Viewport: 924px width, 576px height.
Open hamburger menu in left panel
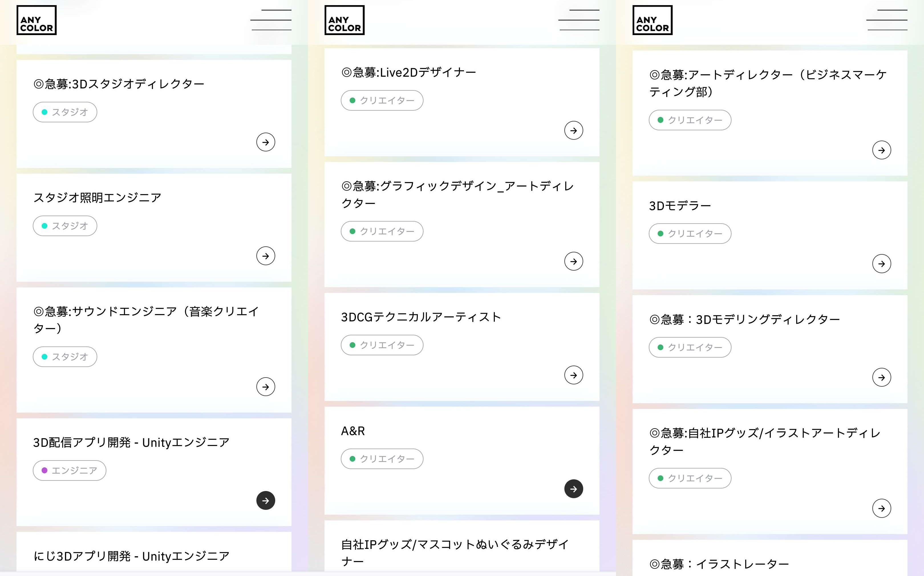(271, 20)
